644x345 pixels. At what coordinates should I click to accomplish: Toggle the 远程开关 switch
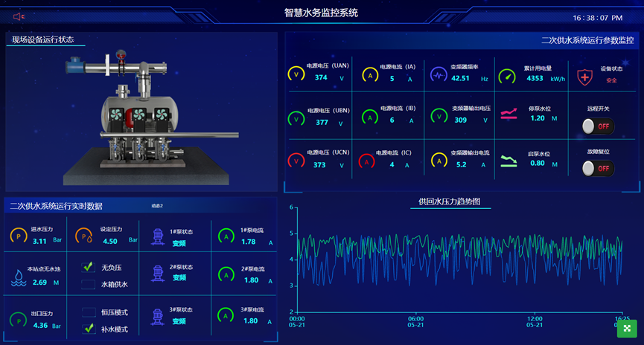597,126
